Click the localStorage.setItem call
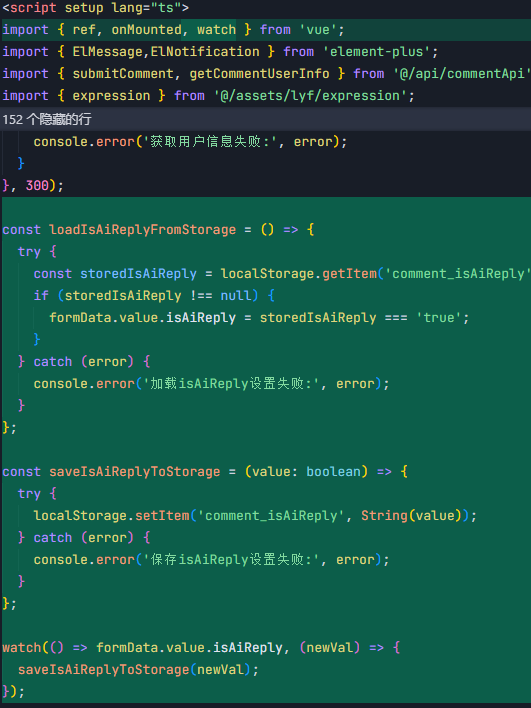The height and width of the screenshot is (708, 531). 112,516
